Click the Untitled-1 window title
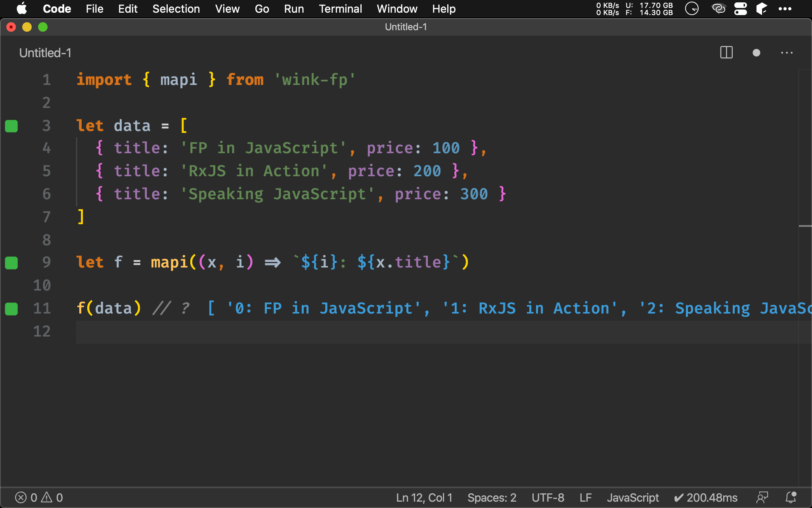This screenshot has width=812, height=508. [406, 27]
